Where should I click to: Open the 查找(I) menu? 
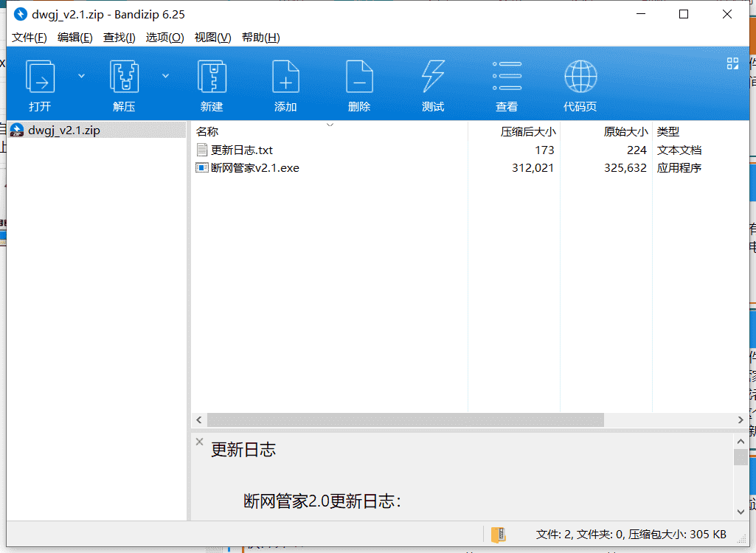(x=119, y=37)
